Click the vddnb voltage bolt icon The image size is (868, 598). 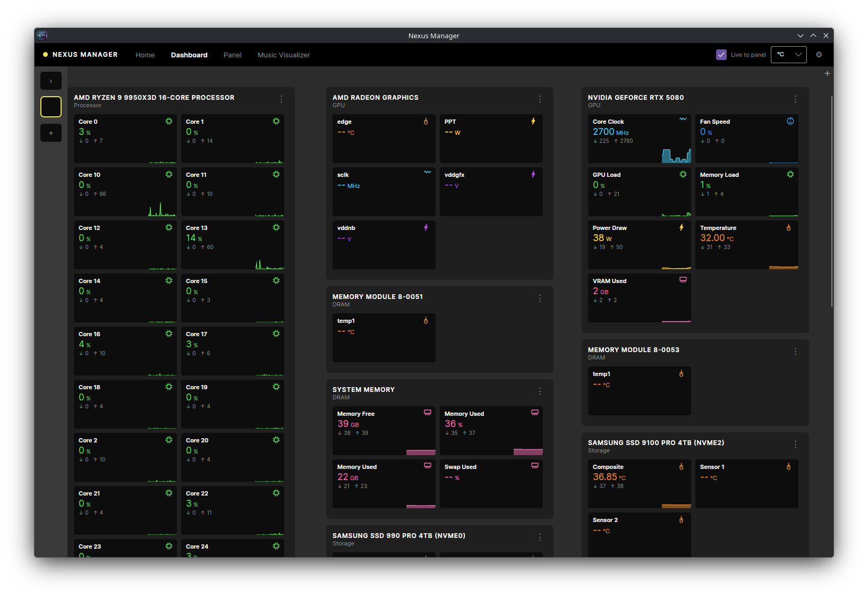(426, 227)
